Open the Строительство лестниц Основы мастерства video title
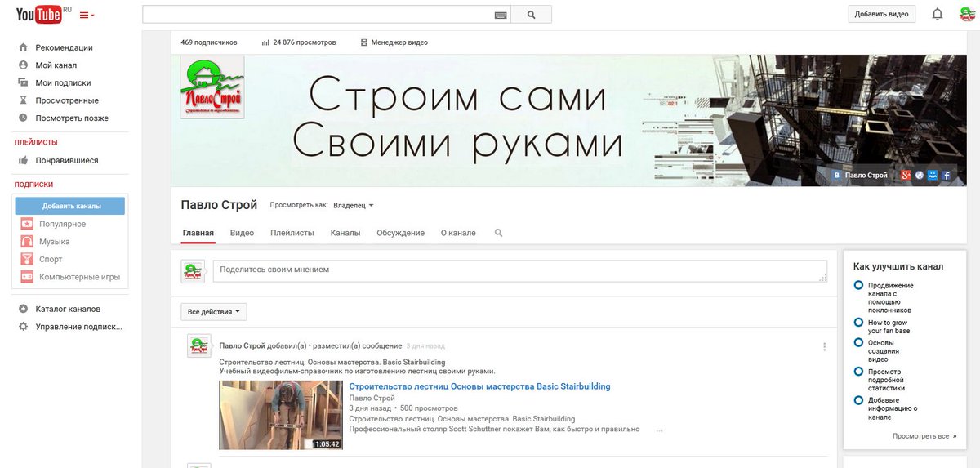980x468 pixels. click(x=479, y=386)
